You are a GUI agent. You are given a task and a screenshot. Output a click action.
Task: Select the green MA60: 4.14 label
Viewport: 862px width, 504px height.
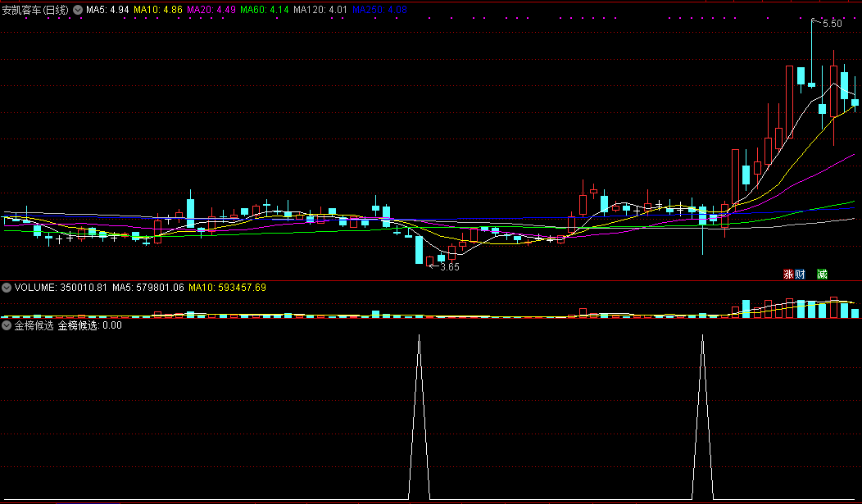(x=265, y=10)
